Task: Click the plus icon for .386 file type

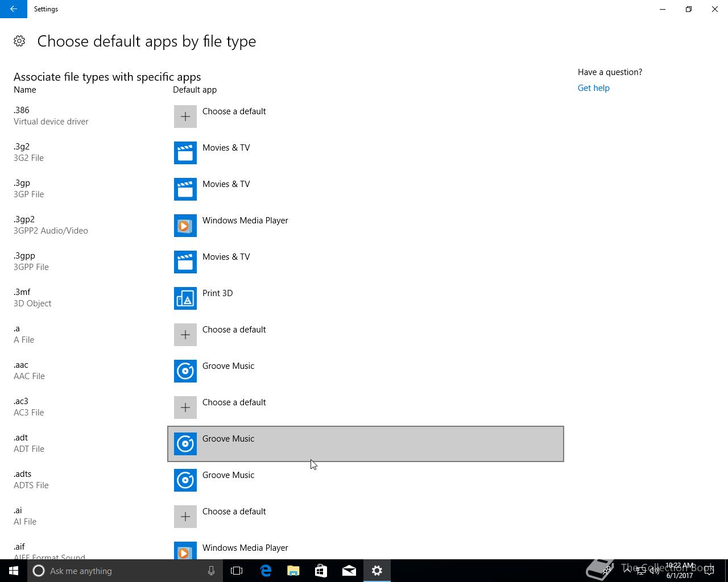Action: click(x=185, y=117)
